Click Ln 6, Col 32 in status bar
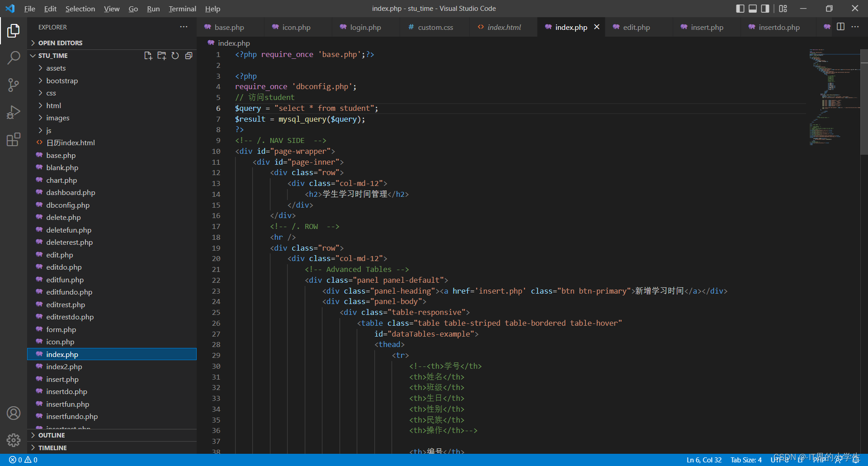 point(704,460)
